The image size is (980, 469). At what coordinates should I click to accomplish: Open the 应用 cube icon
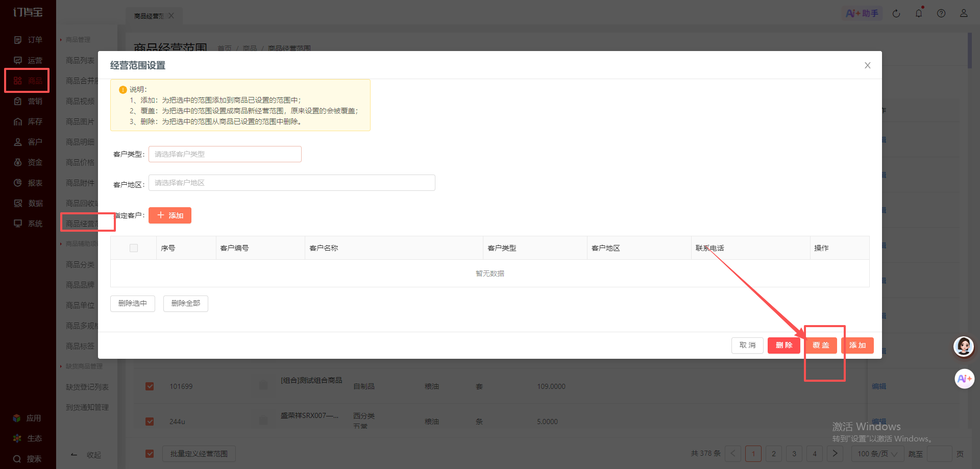17,418
